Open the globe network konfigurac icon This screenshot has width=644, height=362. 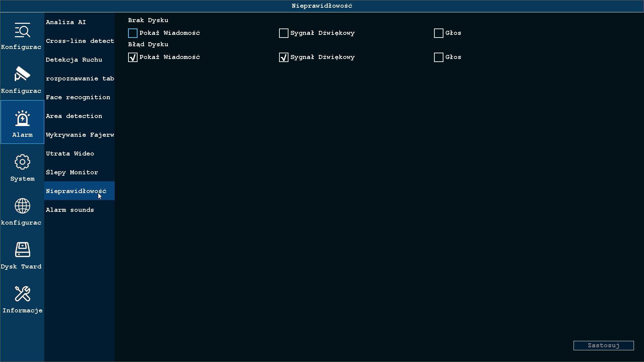(x=22, y=206)
